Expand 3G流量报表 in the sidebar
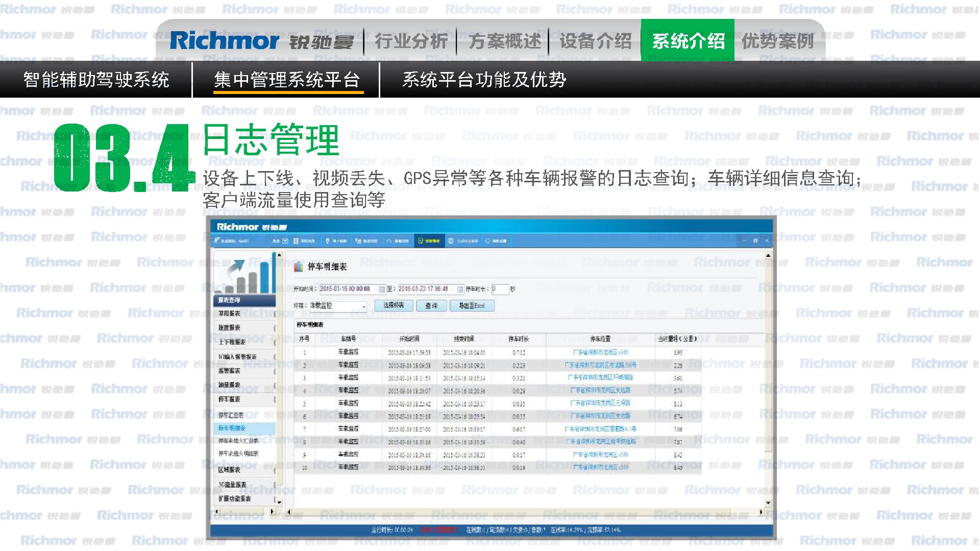This screenshot has width=980, height=551. coord(244,484)
